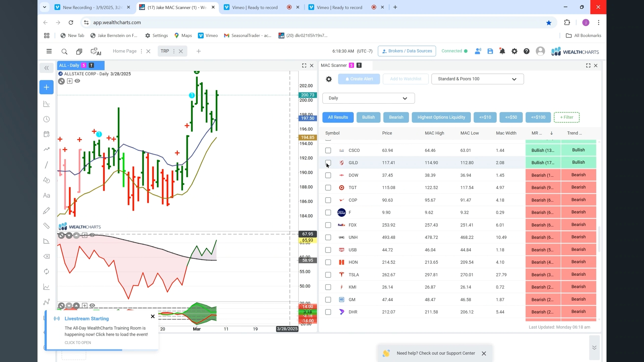Check the FDX row checkbox
644x362 pixels.
(x=328, y=225)
